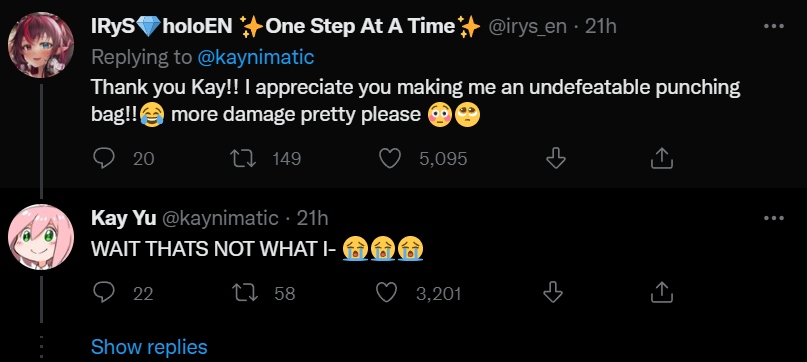Click download arrow on IRyS's tweet
Viewport: 807px width, 362px height.
click(555, 159)
